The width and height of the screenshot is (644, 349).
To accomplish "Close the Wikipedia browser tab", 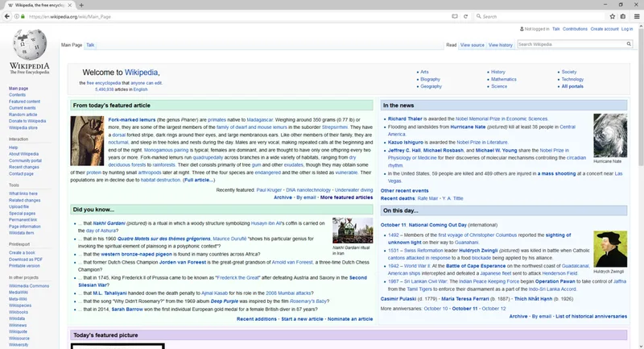I will tap(70, 6).
